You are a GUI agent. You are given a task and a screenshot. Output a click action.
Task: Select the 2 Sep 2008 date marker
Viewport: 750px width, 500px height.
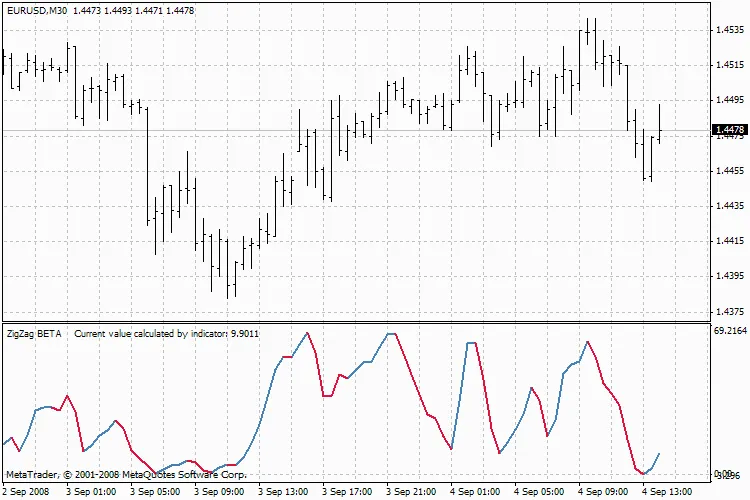click(27, 492)
